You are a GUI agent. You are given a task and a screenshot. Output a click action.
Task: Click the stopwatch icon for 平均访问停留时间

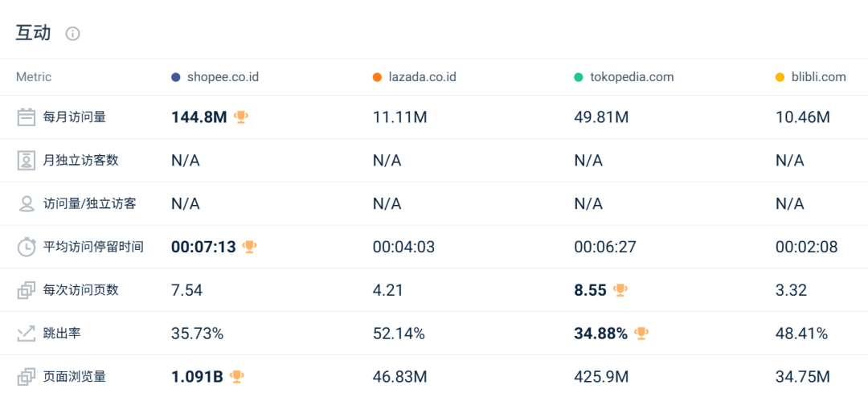coord(26,247)
